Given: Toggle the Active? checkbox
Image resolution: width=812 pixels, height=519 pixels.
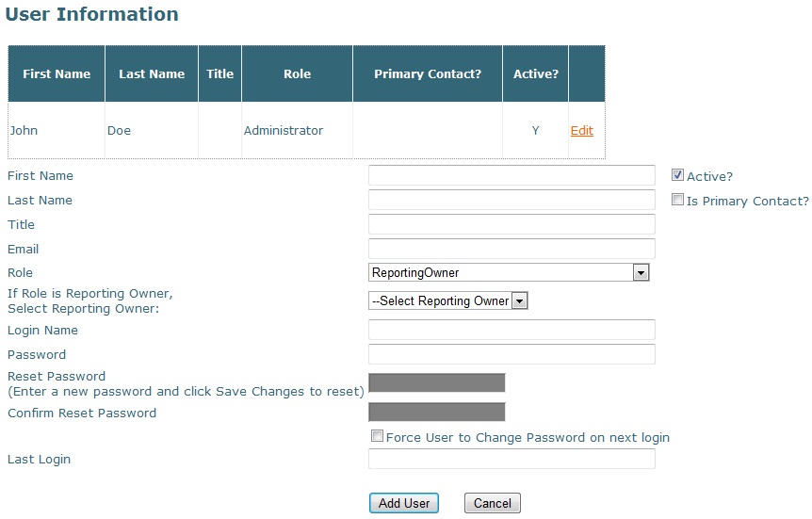Looking at the screenshot, I should [677, 175].
